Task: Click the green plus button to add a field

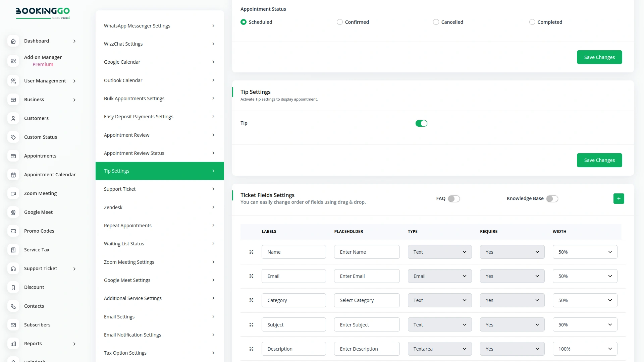Action: point(619,198)
